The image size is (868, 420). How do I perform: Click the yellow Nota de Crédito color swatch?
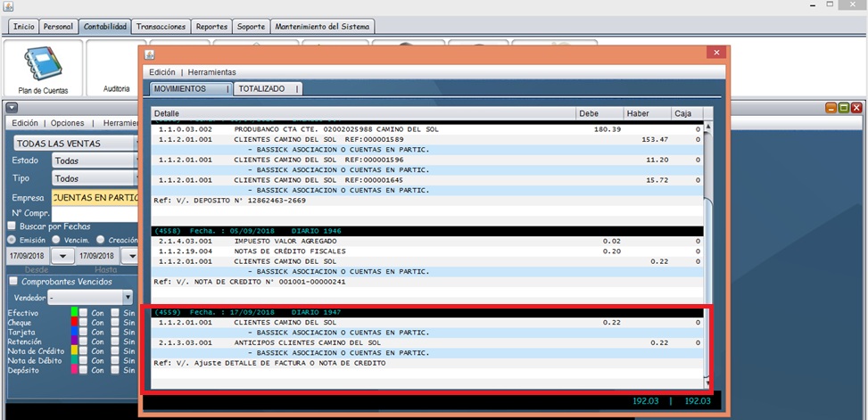[x=75, y=351]
